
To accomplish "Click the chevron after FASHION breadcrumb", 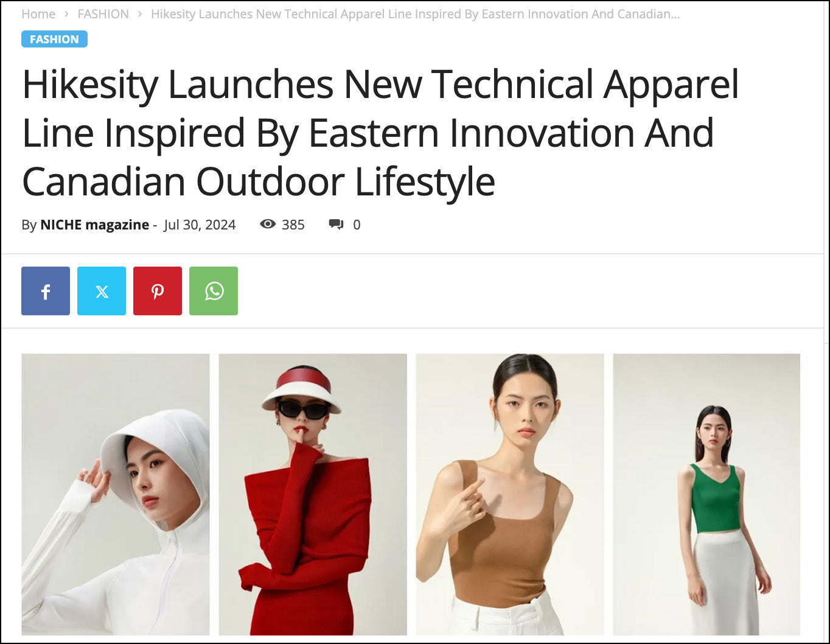I will pyautogui.click(x=140, y=14).
